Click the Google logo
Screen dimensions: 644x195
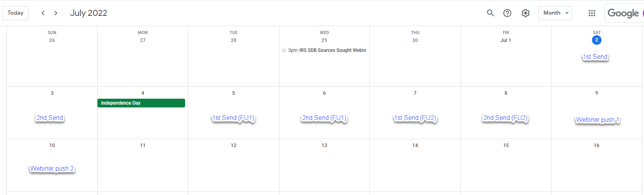click(623, 13)
